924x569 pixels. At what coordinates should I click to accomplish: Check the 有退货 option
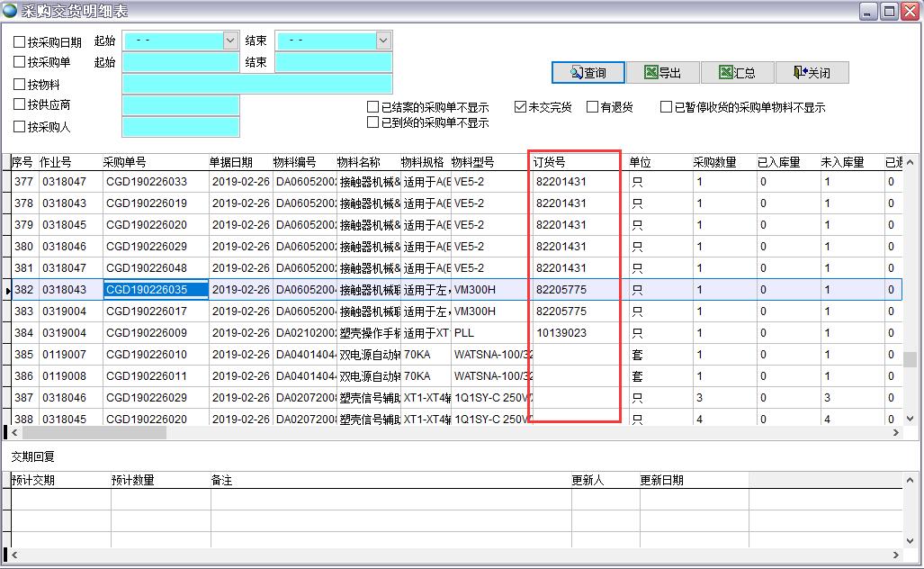[x=592, y=107]
